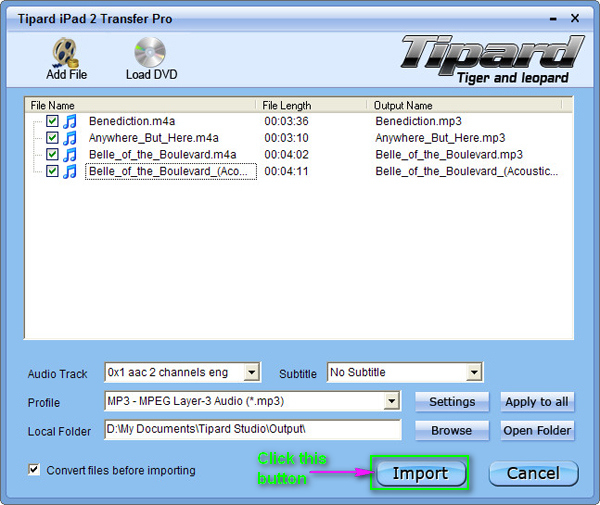Click the Output Name column header
Image resolution: width=600 pixels, height=505 pixels.
pyautogui.click(x=465, y=105)
